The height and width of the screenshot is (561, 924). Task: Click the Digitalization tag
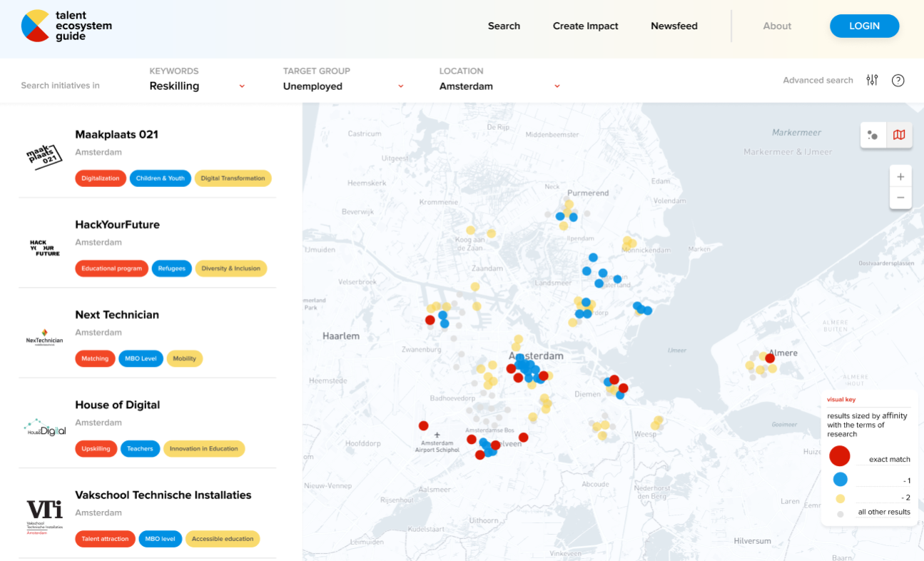pyautogui.click(x=101, y=178)
